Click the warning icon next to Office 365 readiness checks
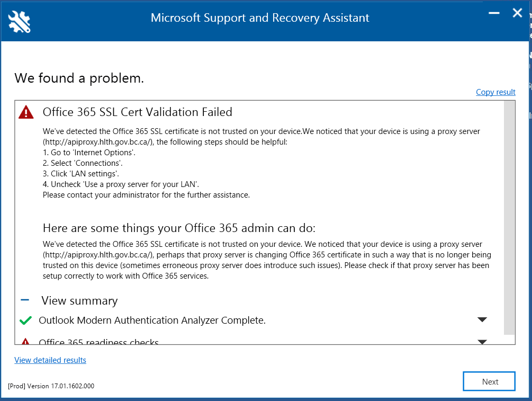 tap(25, 342)
